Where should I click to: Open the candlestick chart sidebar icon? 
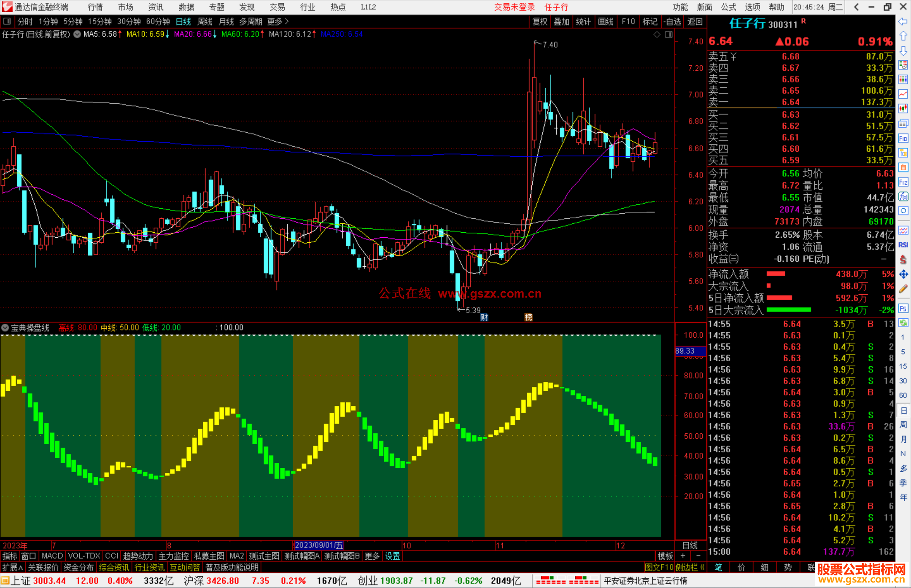[x=903, y=109]
